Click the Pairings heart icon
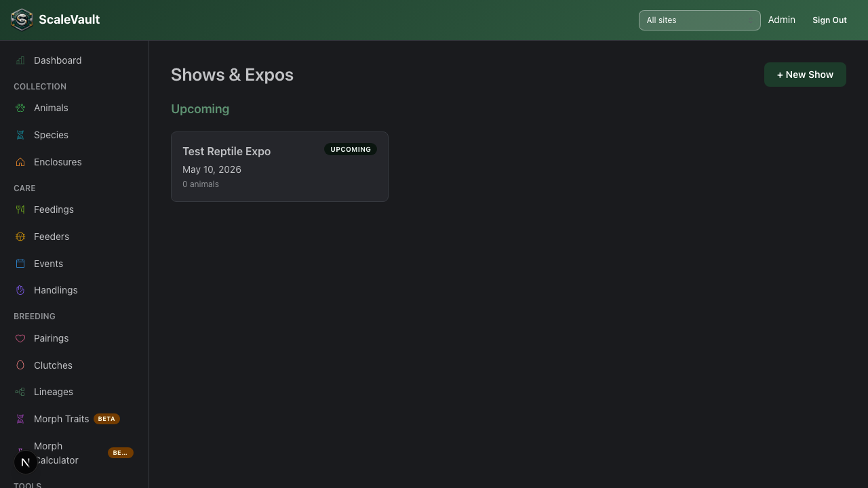 coord(20,338)
